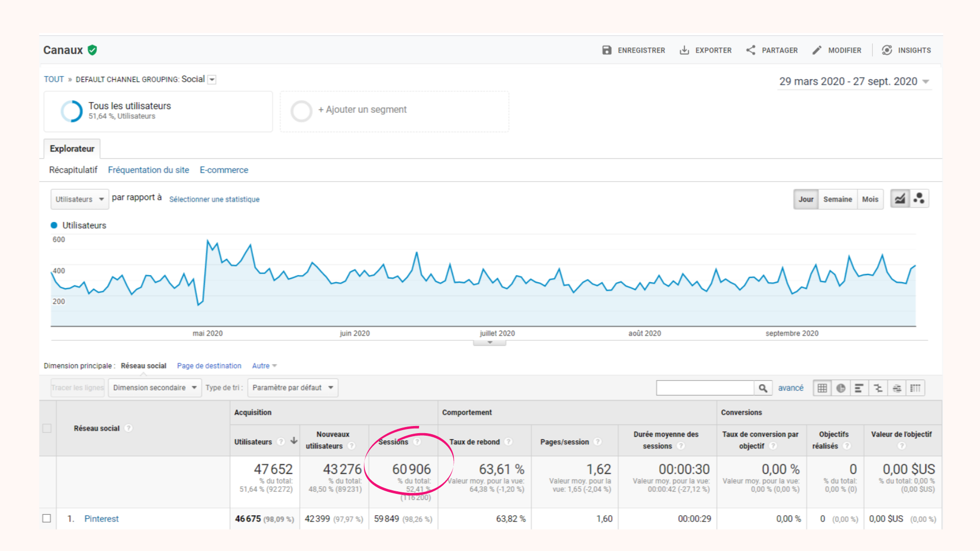Toggle the select-all rows checkbox
This screenshot has width=980, height=551.
(47, 428)
